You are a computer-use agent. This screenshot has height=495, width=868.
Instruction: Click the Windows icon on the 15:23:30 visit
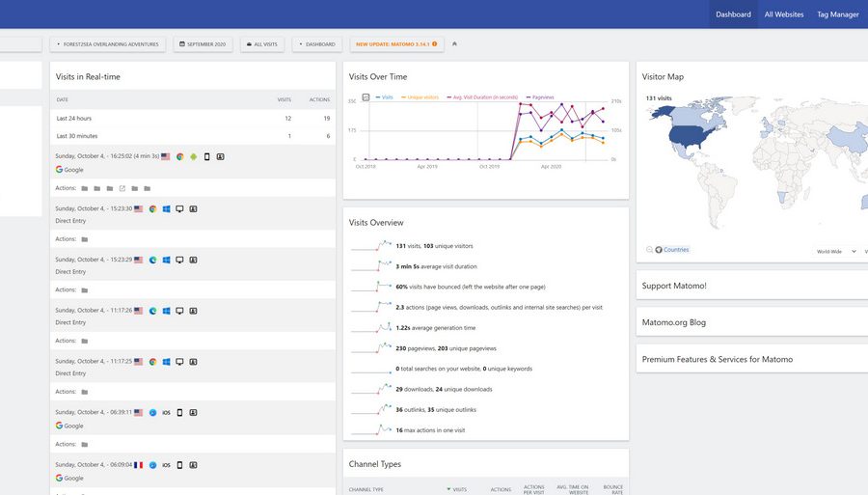[166, 208]
